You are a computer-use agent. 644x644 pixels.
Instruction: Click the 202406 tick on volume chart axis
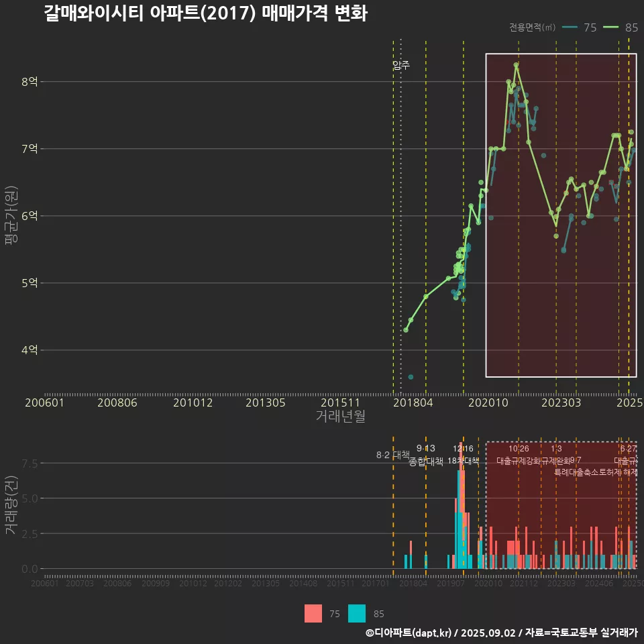599,583
